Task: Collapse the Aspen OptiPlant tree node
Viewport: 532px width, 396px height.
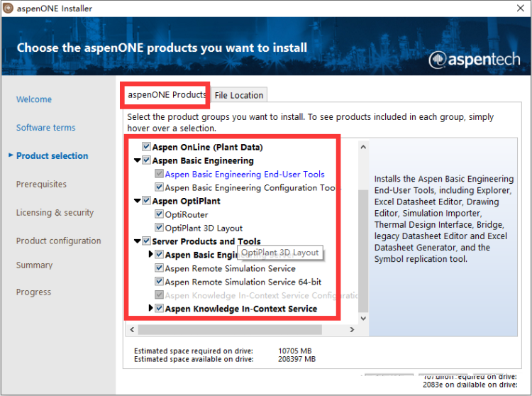Action: coord(137,201)
